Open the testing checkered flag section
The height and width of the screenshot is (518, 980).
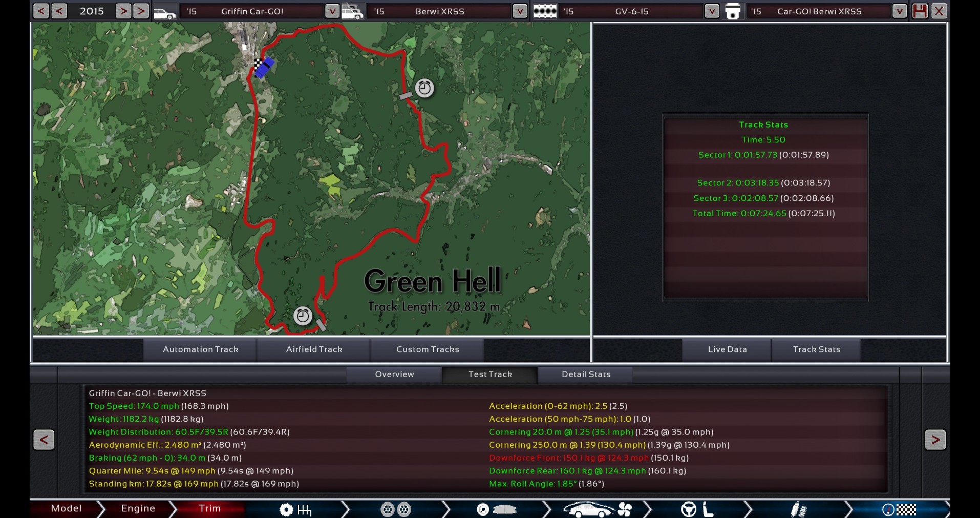click(x=899, y=509)
